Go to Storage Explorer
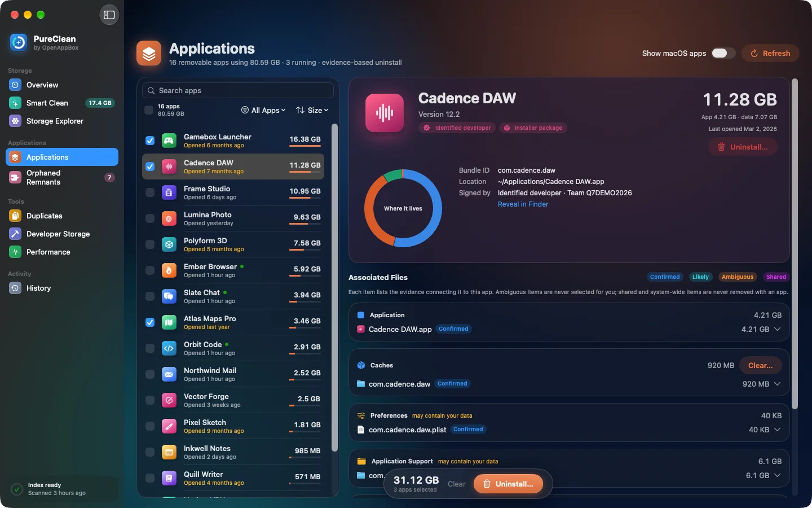Screen dimensions: 812x508 tap(62, 121)
